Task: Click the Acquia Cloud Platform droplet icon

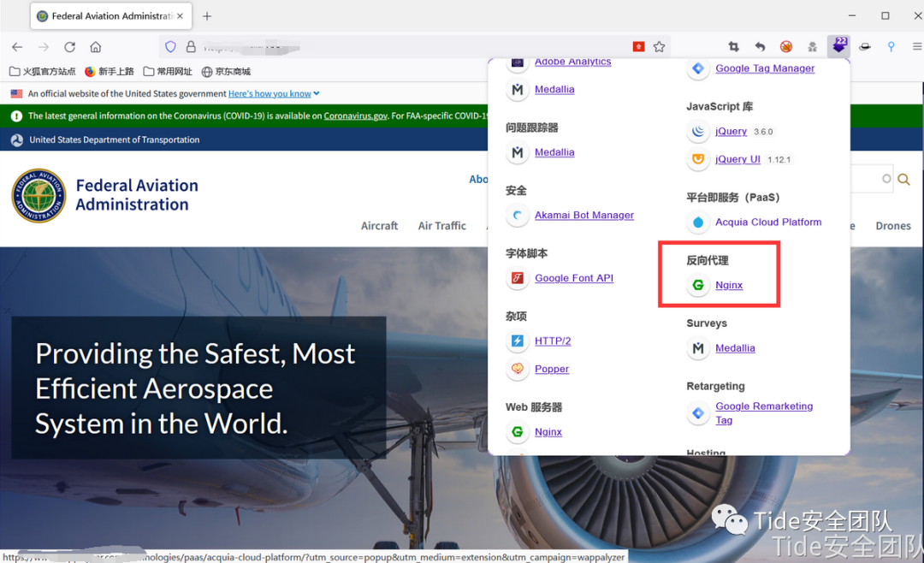Action: pyautogui.click(x=698, y=222)
